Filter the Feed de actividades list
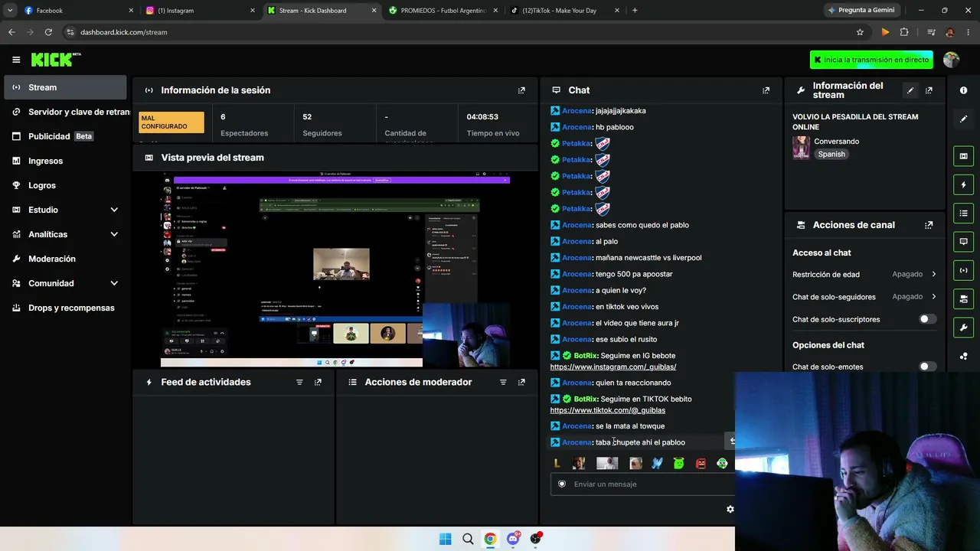The height and width of the screenshot is (551, 980). (x=299, y=382)
